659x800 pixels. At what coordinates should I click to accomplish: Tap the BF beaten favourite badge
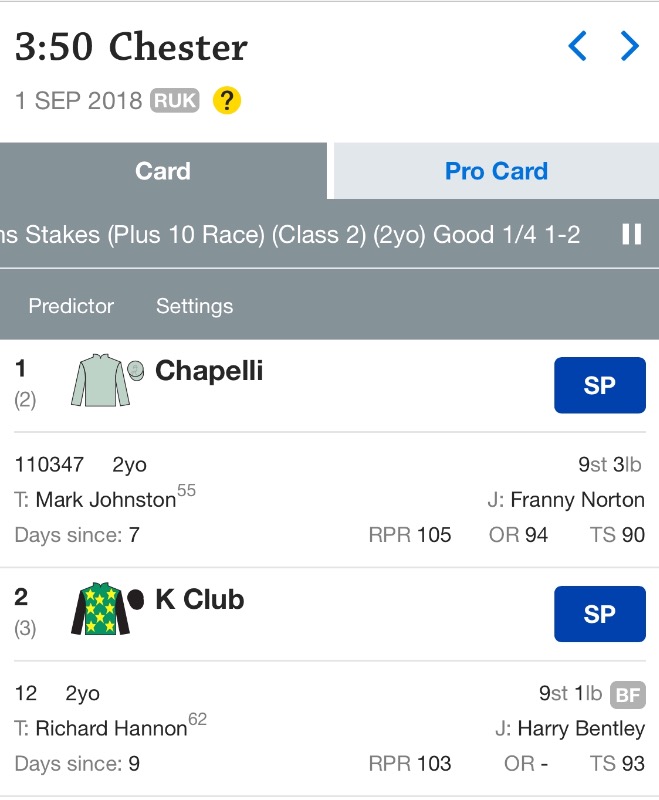point(628,695)
